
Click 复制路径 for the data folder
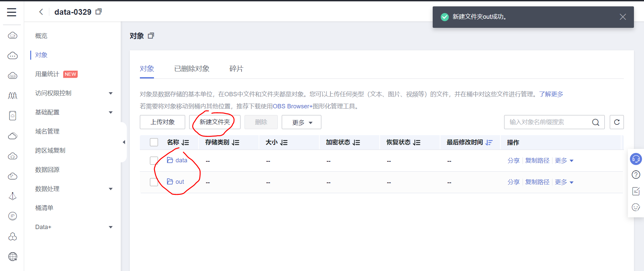click(x=537, y=161)
